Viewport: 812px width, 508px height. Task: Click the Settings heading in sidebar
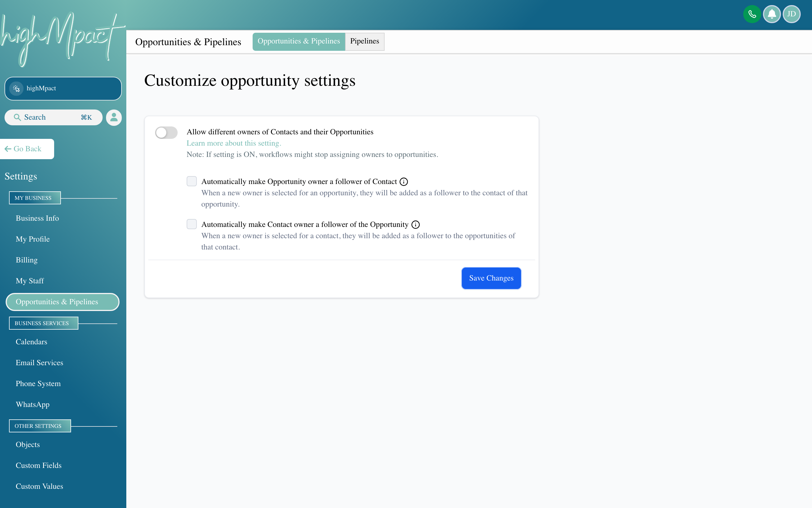tap(21, 176)
